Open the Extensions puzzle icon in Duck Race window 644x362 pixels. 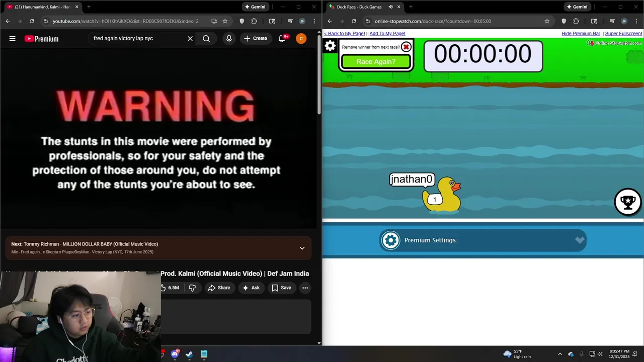tap(576, 21)
